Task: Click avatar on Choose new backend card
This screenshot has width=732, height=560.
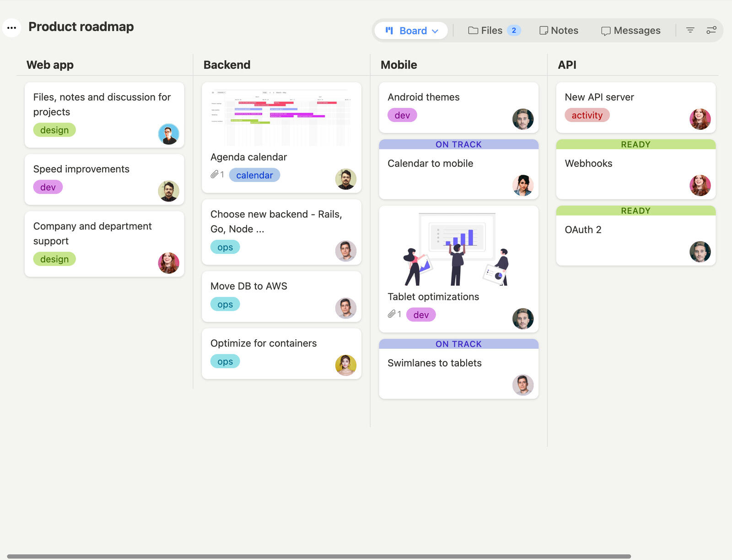Action: [345, 251]
